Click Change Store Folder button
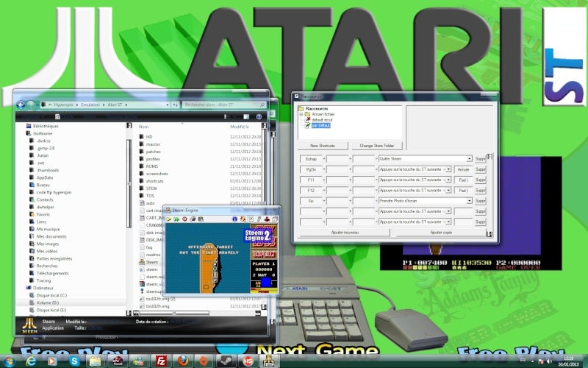 tap(377, 146)
